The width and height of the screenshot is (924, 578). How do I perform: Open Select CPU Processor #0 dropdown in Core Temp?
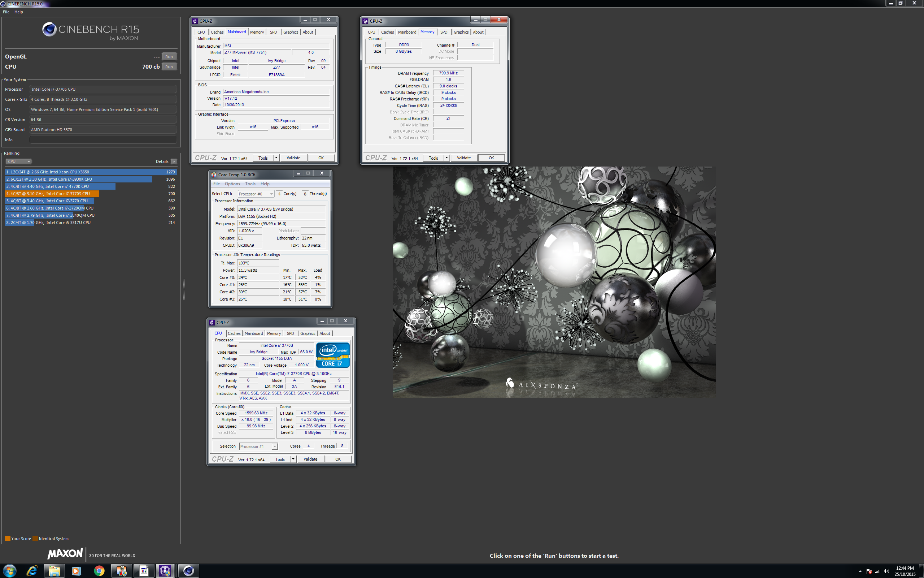coord(256,194)
